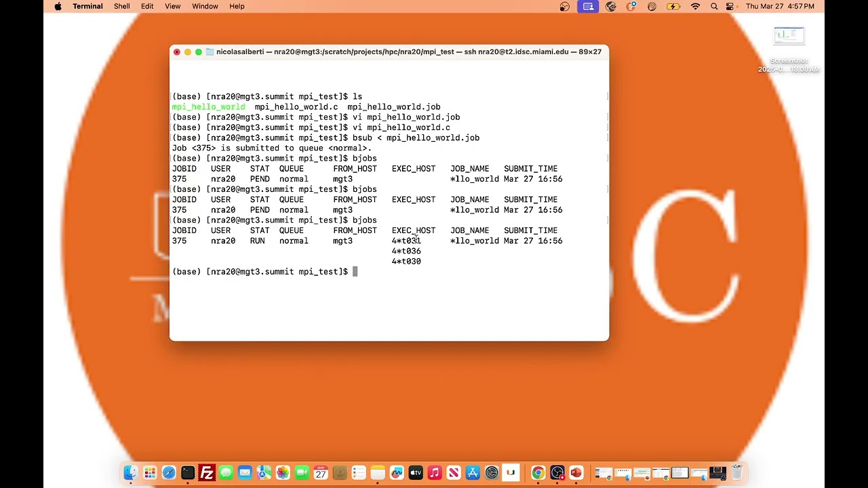Click "Job <375> is submitted to queue <normal>."
The image size is (868, 488).
272,148
